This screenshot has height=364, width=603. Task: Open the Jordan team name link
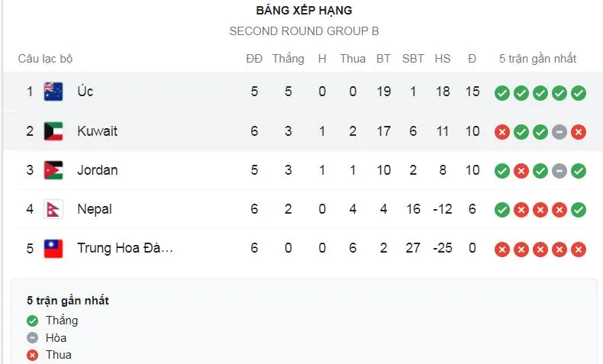tap(97, 170)
